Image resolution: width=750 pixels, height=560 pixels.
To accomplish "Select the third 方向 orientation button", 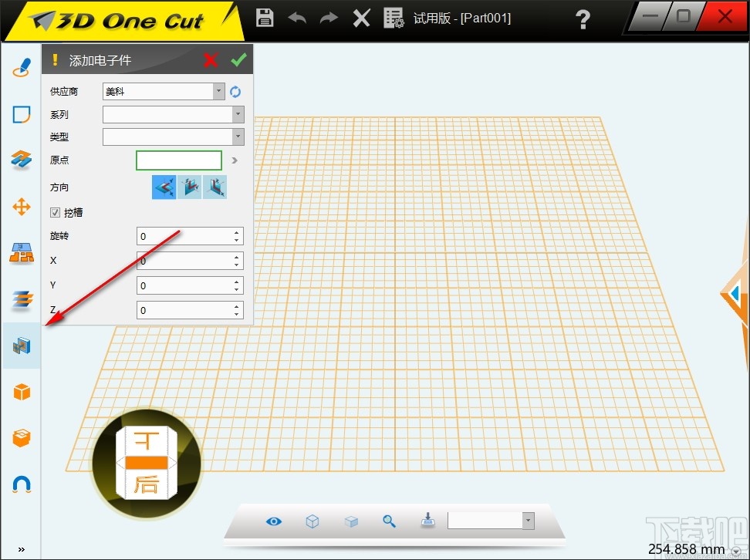I will point(215,187).
